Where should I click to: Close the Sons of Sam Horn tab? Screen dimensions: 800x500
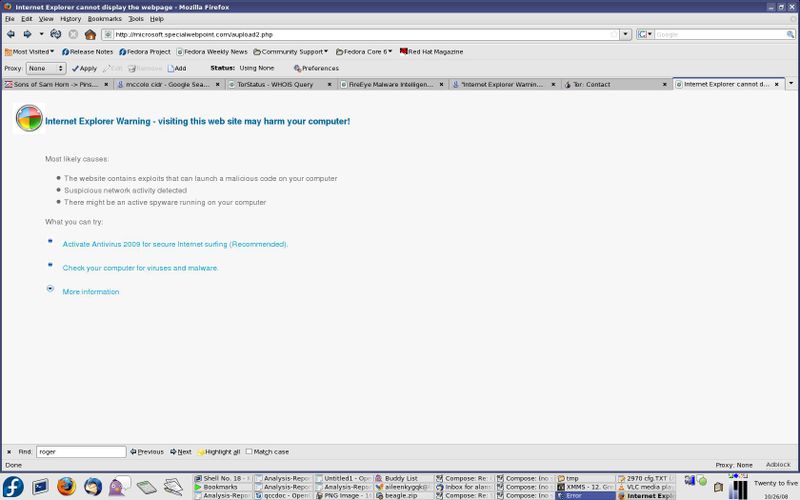[x=106, y=85]
